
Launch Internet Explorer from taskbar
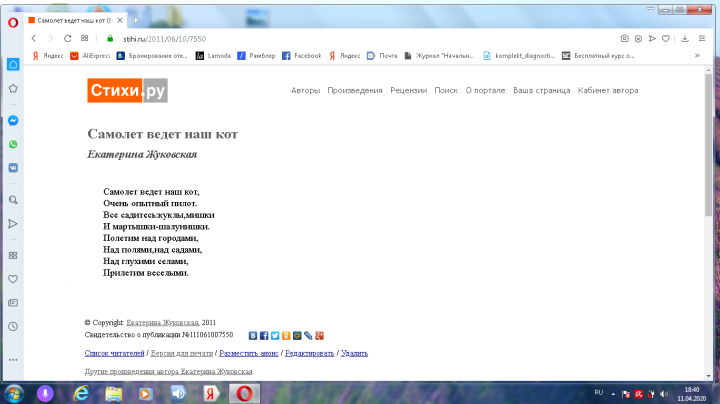[81, 393]
